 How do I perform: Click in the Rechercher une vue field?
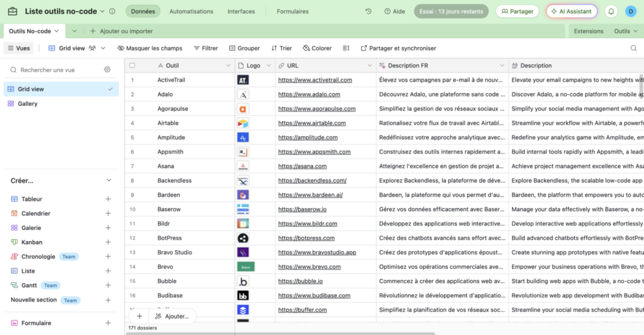pyautogui.click(x=55, y=70)
